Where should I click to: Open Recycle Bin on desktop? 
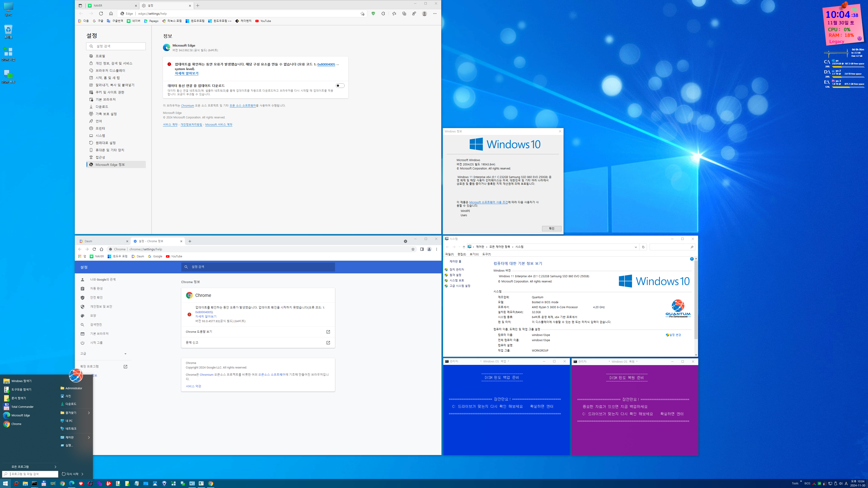coord(8,31)
